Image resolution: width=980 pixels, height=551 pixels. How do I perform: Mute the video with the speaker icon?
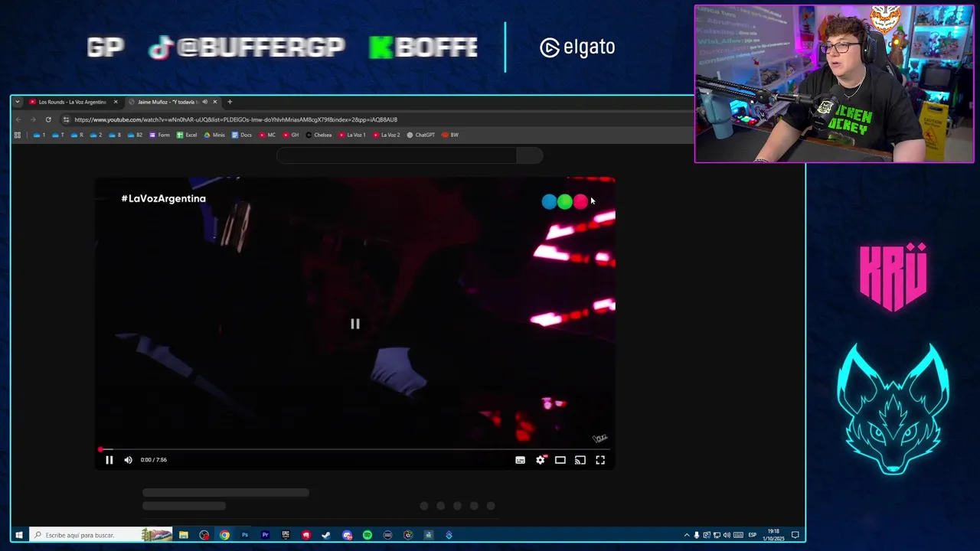128,460
